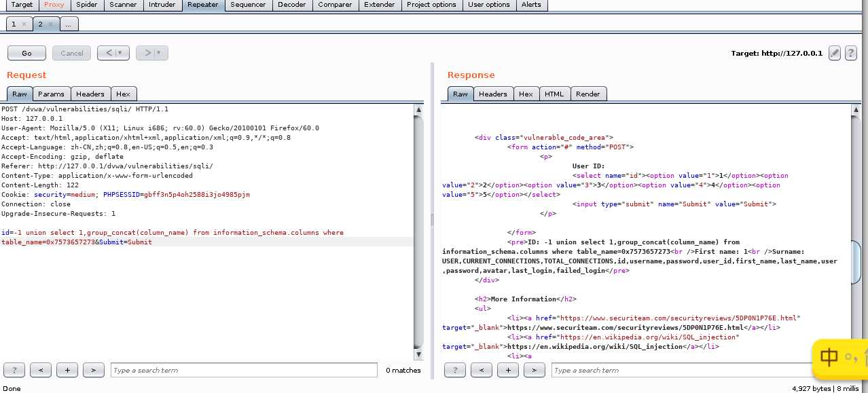Viewport: 868px width, 393px height.
Task: Click the response search help '?' button
Action: [x=455, y=370]
